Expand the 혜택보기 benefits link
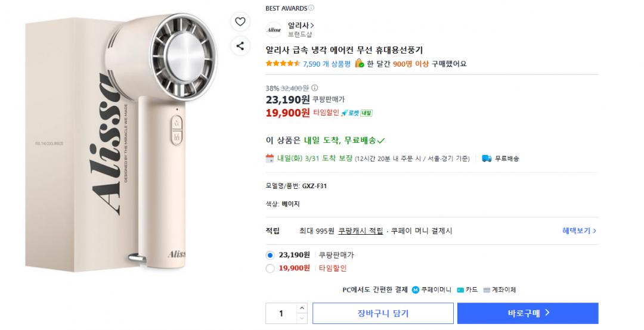The height and width of the screenshot is (330, 644). pyautogui.click(x=578, y=231)
